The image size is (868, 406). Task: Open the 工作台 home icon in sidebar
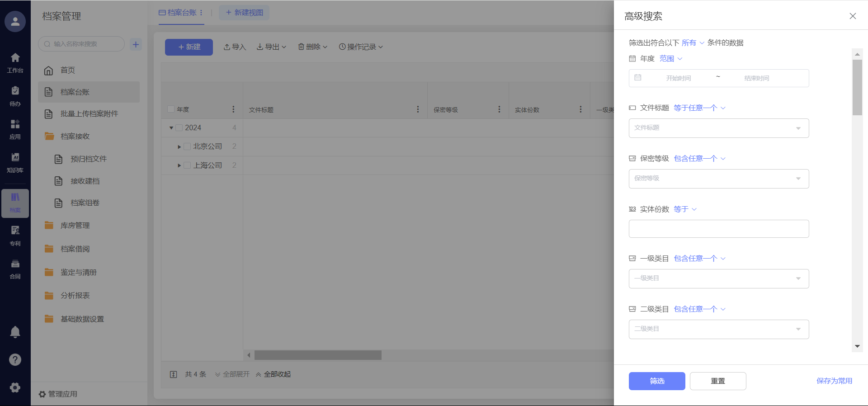coord(15,62)
